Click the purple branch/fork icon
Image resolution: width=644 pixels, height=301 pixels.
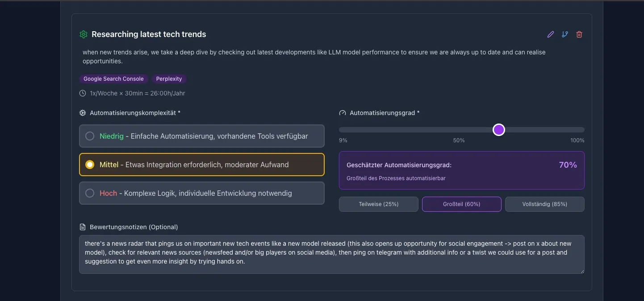[565, 34]
